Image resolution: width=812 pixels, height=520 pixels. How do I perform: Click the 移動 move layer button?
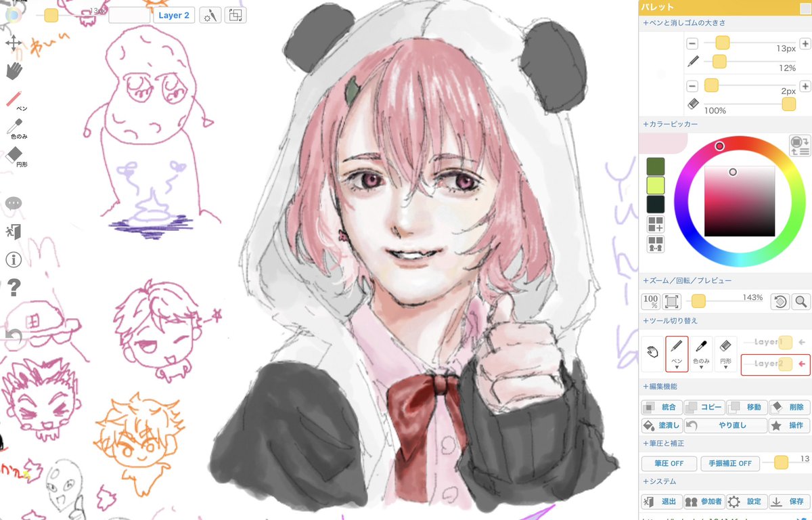[746, 408]
